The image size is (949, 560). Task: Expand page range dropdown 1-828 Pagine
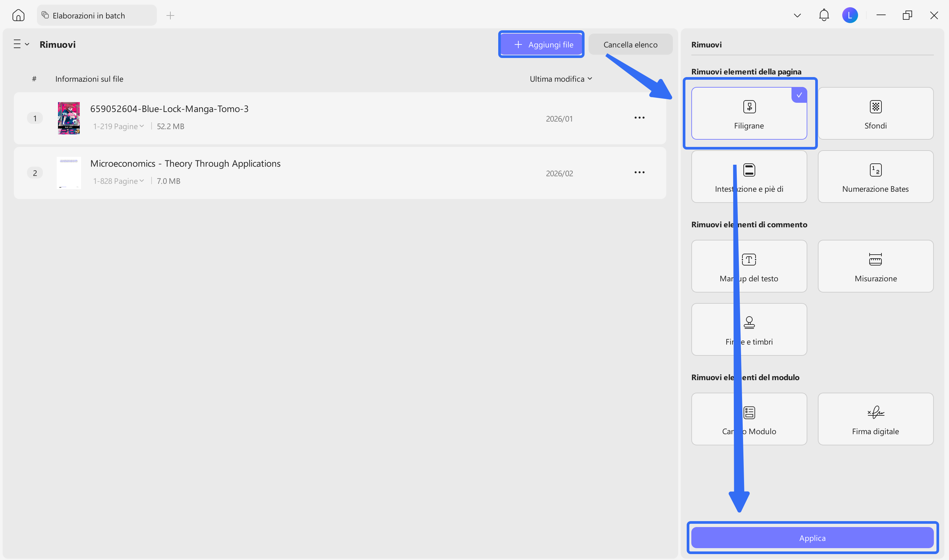pyautogui.click(x=119, y=181)
